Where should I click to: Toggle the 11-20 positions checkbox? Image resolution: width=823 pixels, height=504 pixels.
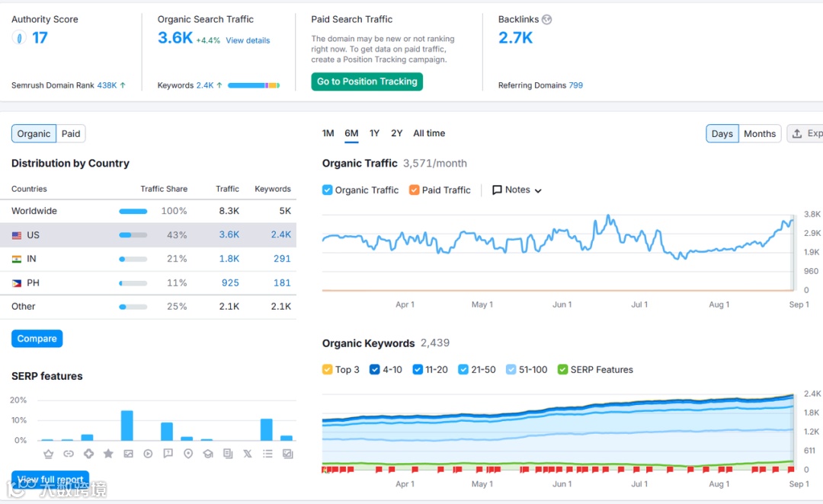click(418, 370)
